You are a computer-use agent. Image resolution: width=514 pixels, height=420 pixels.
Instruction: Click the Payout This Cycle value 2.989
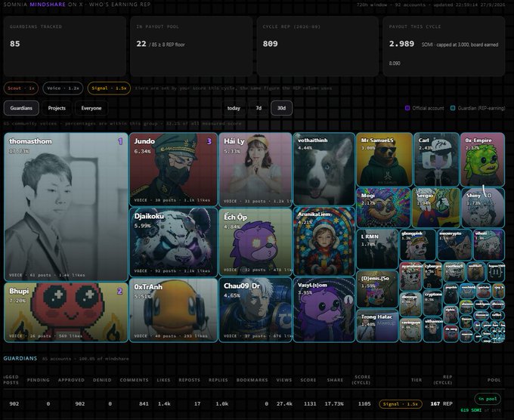pos(401,44)
